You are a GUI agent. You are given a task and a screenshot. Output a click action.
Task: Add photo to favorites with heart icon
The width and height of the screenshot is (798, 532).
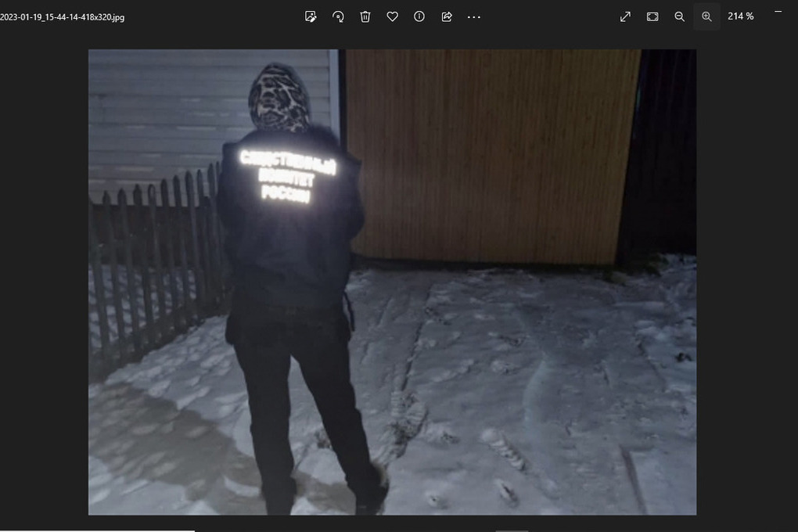coord(393,16)
